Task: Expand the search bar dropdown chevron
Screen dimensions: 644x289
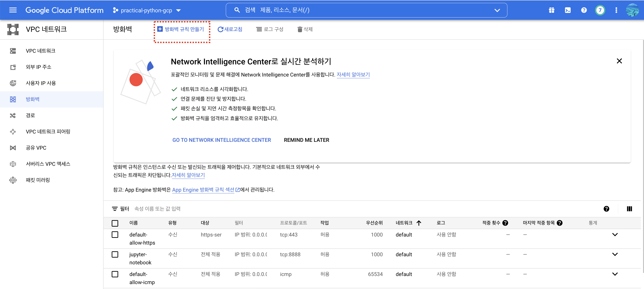Action: click(x=497, y=10)
